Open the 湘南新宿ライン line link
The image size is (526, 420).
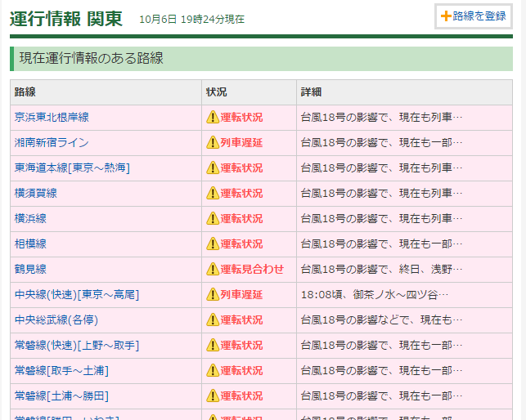pyautogui.click(x=52, y=143)
